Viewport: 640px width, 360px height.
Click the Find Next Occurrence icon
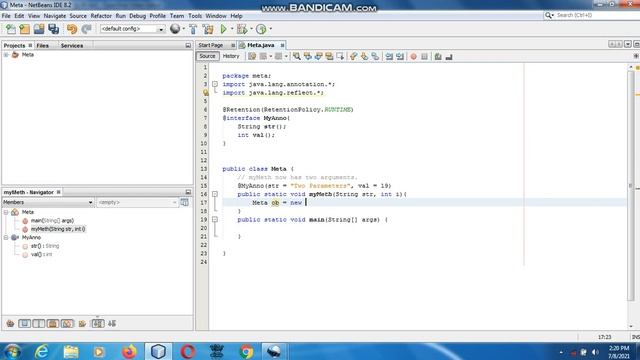[318, 56]
